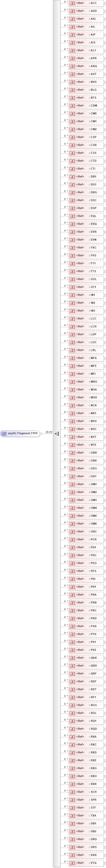Select the ': IN3' reference label
This screenshot has width=106, height=868.
click(x=92, y=311)
